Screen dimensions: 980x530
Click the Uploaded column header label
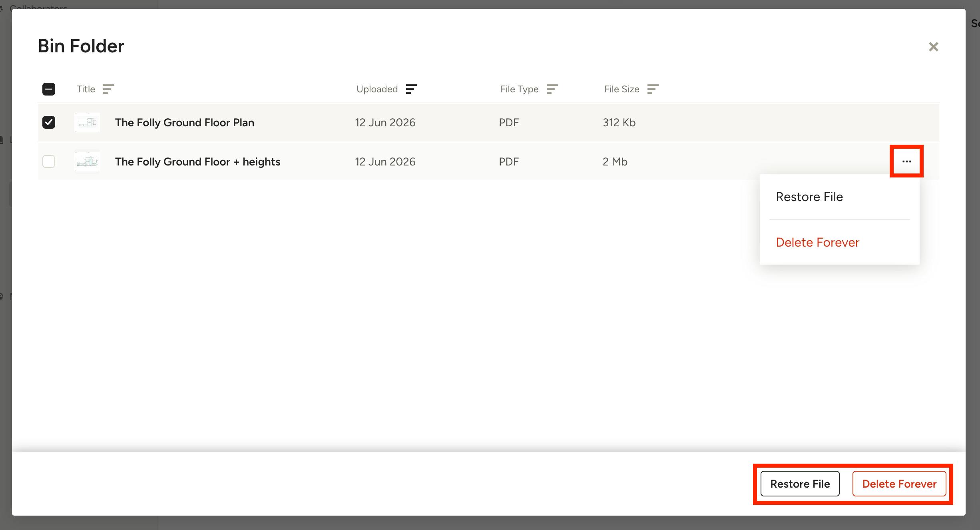(377, 89)
